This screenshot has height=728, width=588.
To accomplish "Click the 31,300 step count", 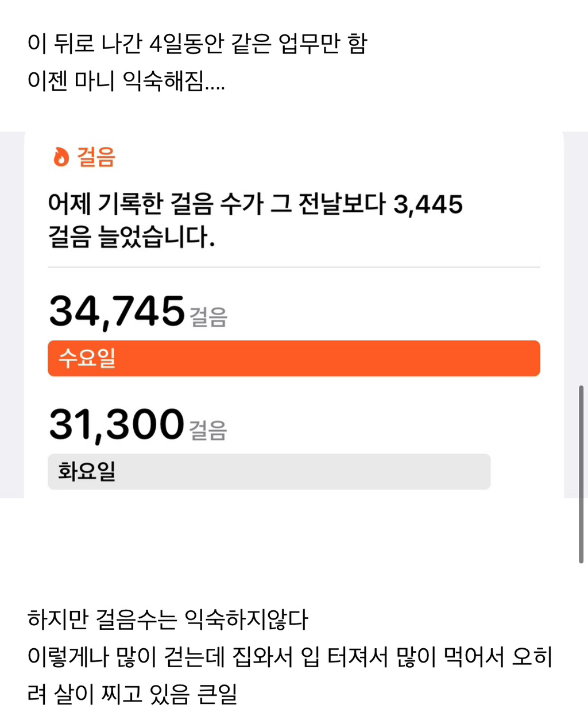I will 117,425.
